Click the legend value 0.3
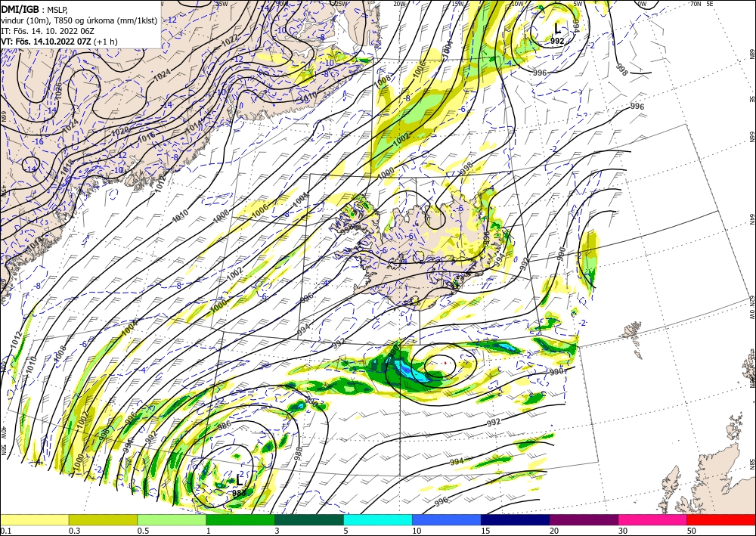 click(74, 531)
